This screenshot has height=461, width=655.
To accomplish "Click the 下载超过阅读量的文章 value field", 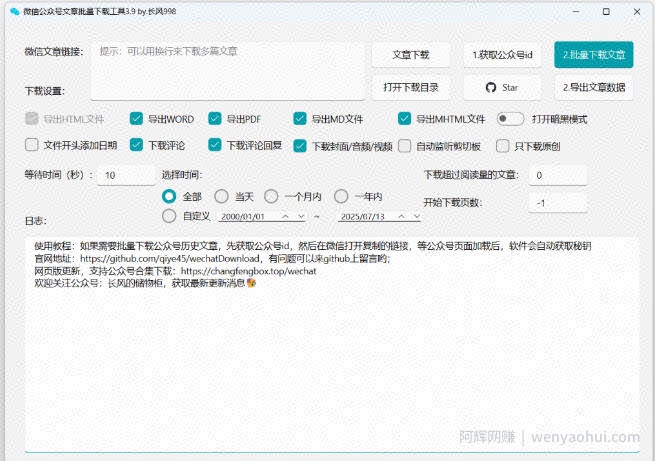I will 558,175.
